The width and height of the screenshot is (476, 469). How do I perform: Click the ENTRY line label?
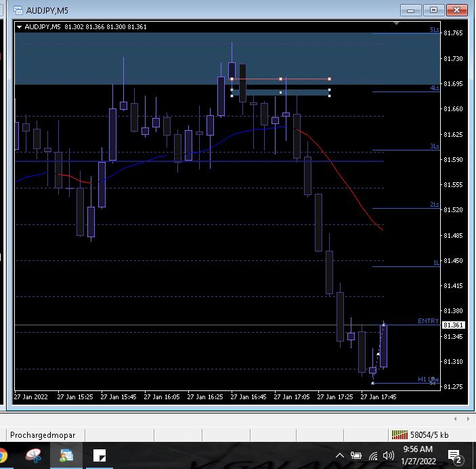coord(428,321)
